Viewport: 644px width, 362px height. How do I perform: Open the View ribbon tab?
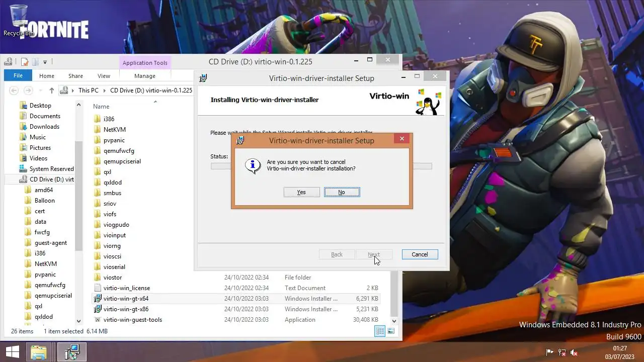pos(104,76)
